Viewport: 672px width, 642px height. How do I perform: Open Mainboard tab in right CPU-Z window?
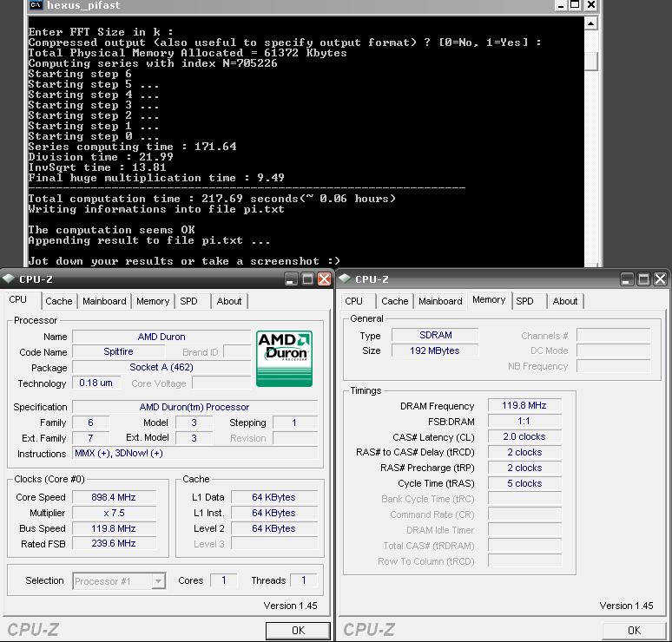pyautogui.click(x=440, y=301)
